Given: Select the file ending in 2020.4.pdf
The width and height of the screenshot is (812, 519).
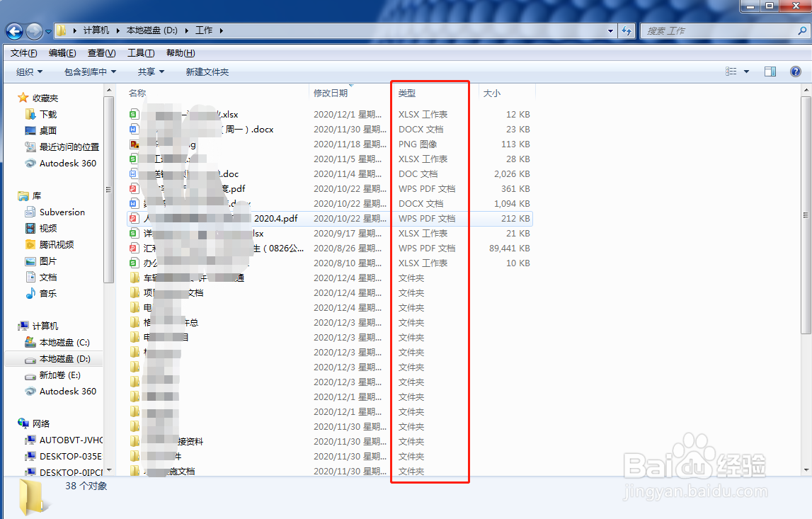Looking at the screenshot, I should 329,219.
